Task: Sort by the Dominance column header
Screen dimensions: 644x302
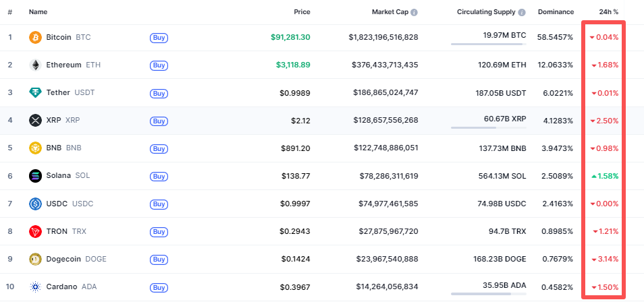Action: click(556, 12)
